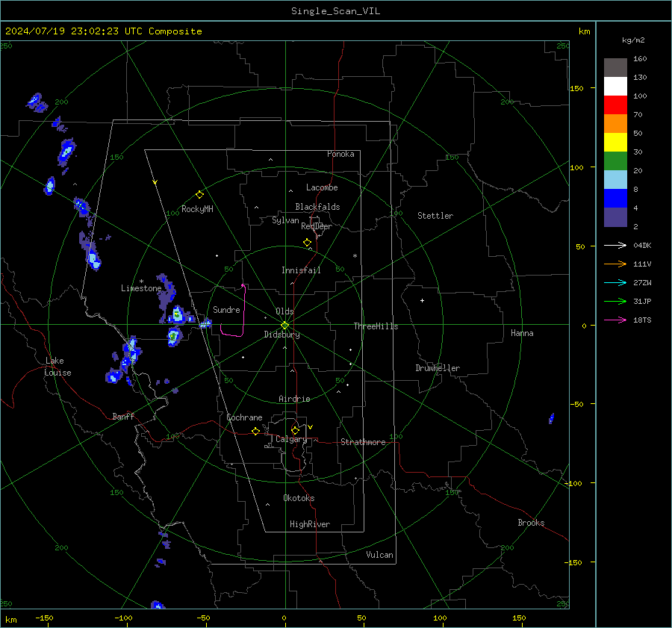Click the 2024/07/19 23:02:23 UTC Composite timestamp
Screen dimensions: 672x628
coord(103,31)
